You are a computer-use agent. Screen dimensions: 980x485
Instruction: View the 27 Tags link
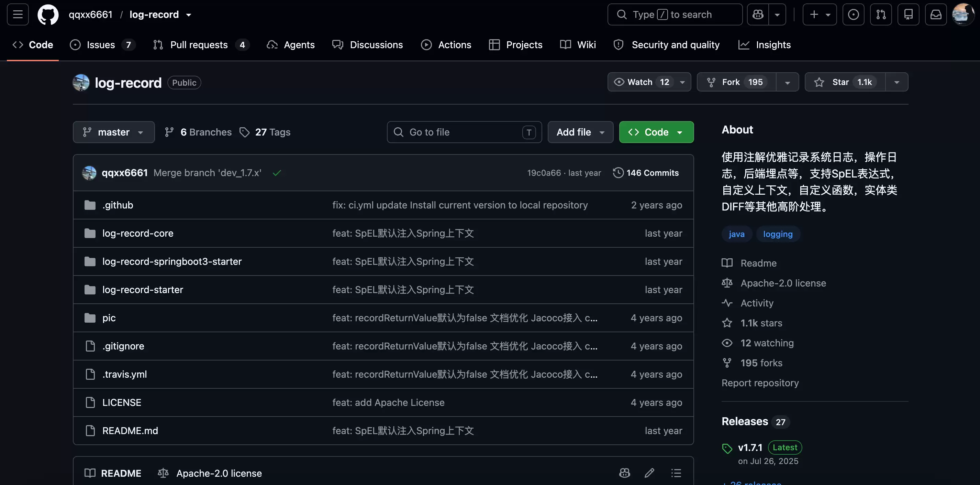click(265, 132)
